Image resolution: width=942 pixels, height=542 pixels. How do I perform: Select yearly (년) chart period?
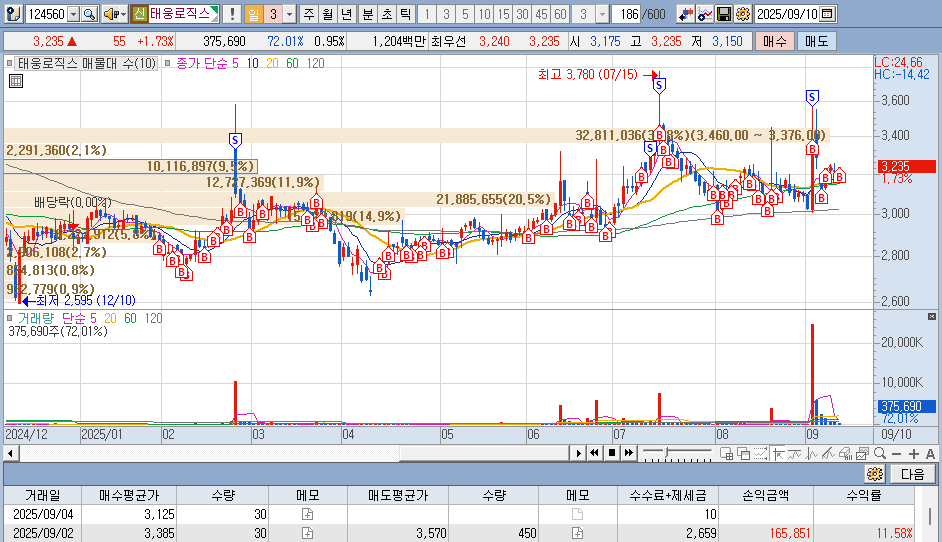point(347,14)
